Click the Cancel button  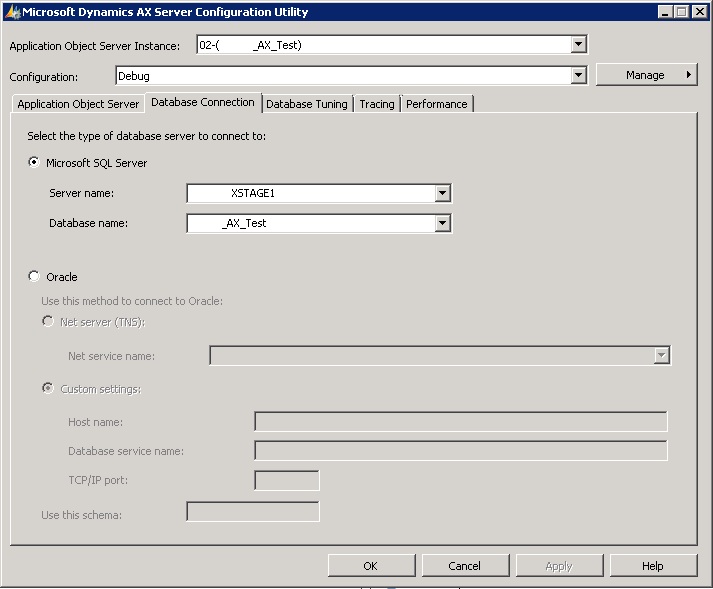coord(465,566)
